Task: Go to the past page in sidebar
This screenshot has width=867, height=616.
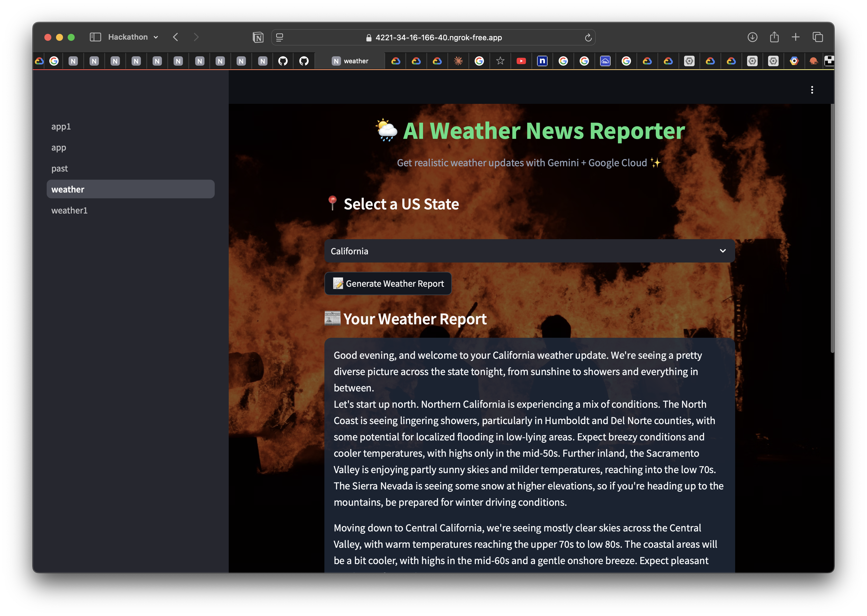Action: click(x=60, y=168)
